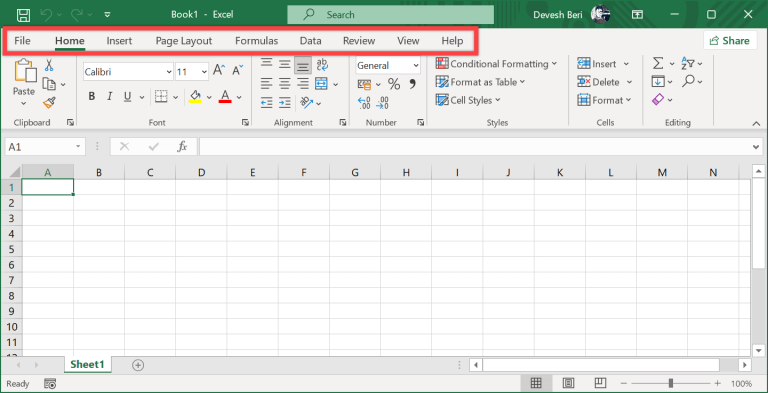Select the Format Painter brush

[49, 102]
